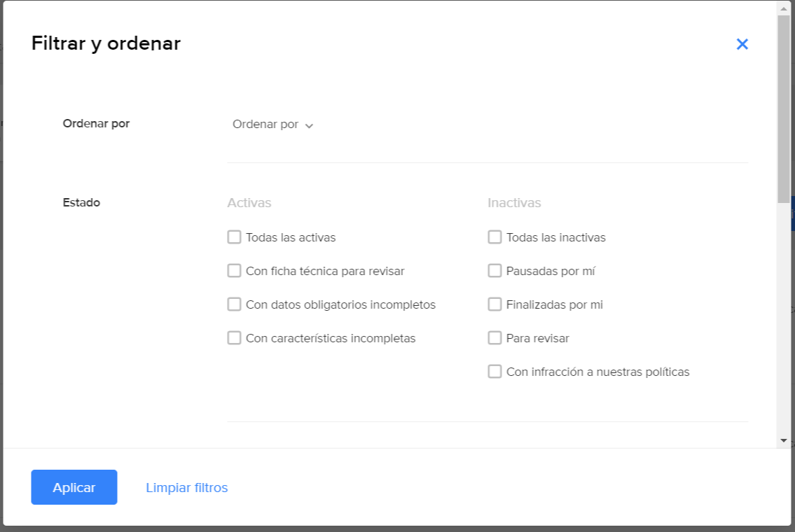The height and width of the screenshot is (532, 795).
Task: Click the Estado section label
Action: pyautogui.click(x=81, y=203)
